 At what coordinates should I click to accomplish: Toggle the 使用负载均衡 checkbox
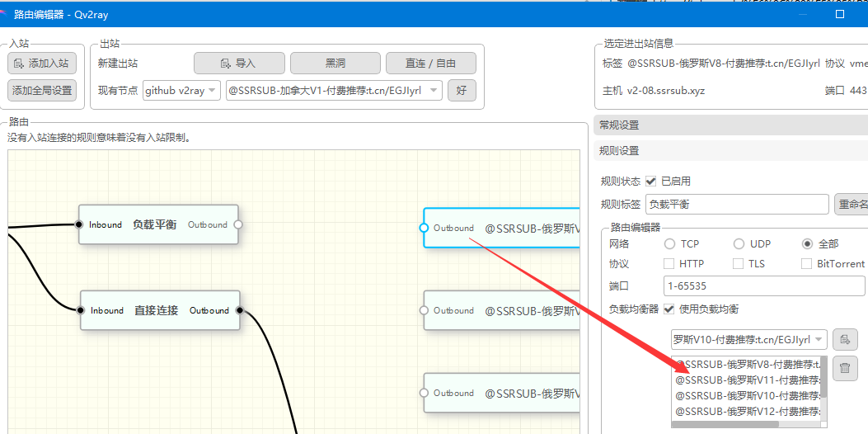pos(669,309)
